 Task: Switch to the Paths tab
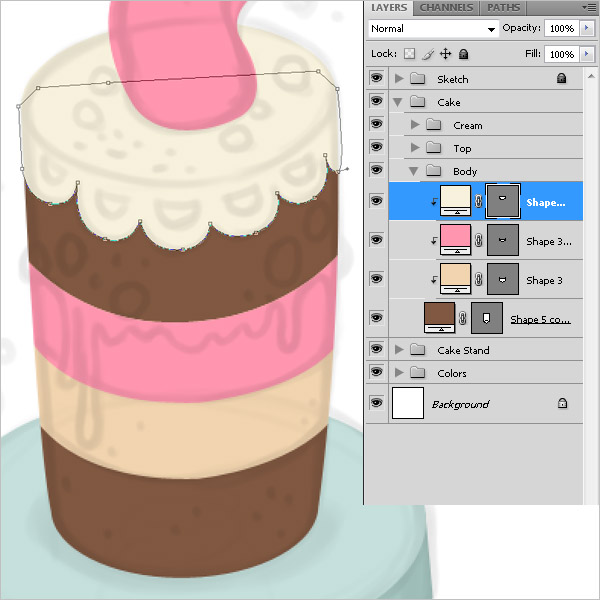point(503,8)
